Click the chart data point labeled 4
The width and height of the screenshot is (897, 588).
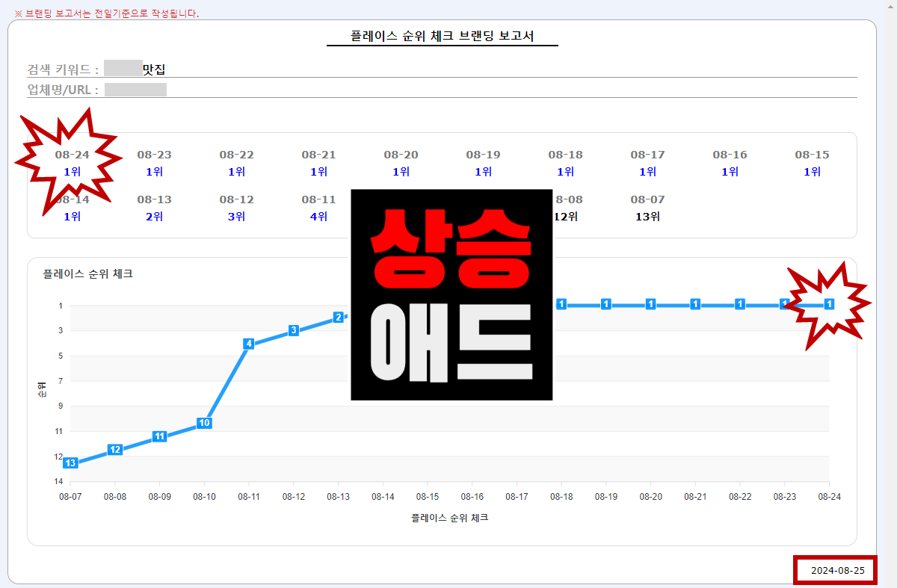(248, 344)
